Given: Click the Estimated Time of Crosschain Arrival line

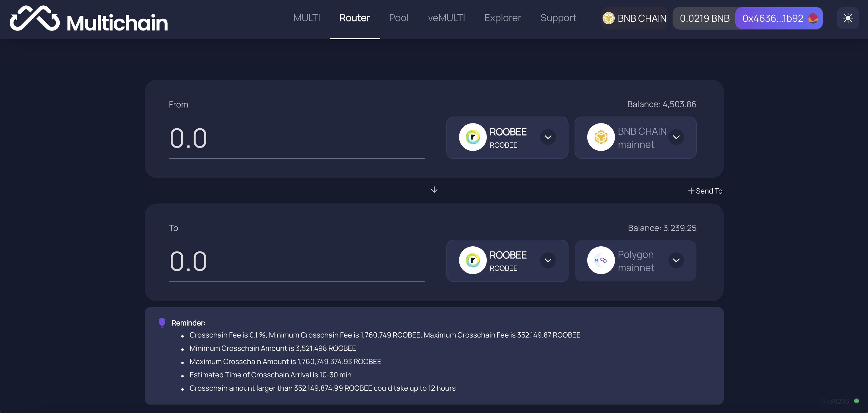Looking at the screenshot, I should (x=270, y=375).
